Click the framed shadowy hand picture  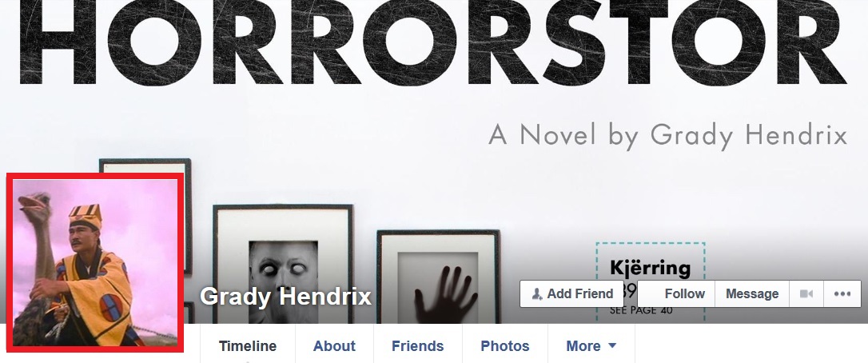(x=439, y=277)
